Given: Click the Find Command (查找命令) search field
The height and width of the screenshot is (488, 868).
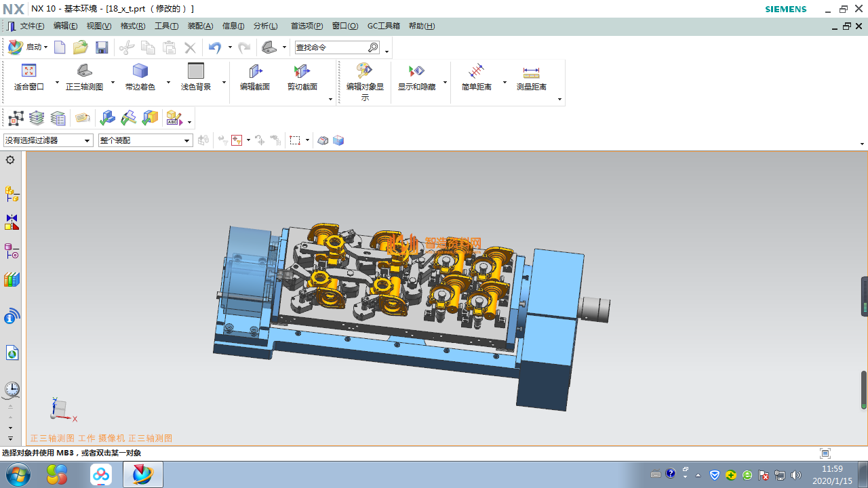Looking at the screenshot, I should [x=332, y=47].
